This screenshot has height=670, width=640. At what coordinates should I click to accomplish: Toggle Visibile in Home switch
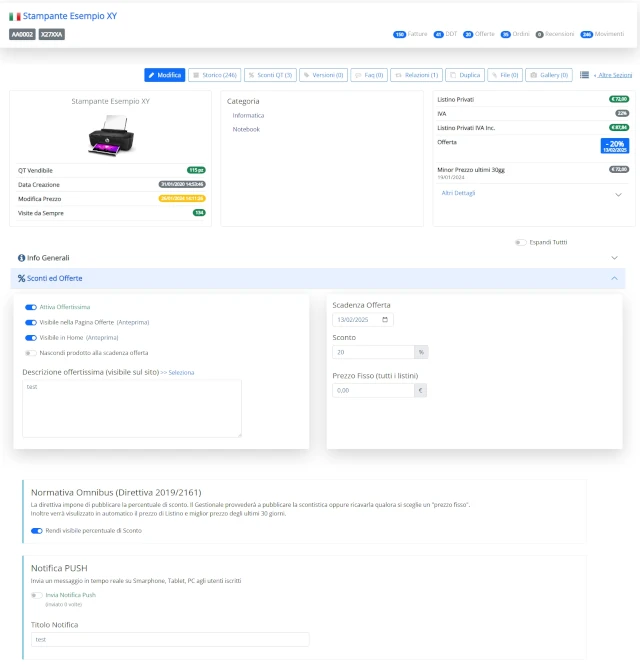[31, 338]
